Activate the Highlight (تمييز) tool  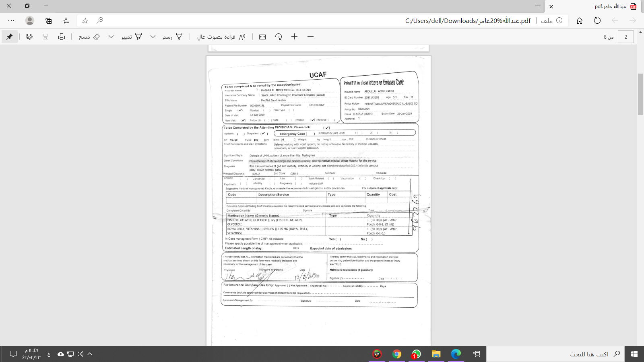click(132, 37)
